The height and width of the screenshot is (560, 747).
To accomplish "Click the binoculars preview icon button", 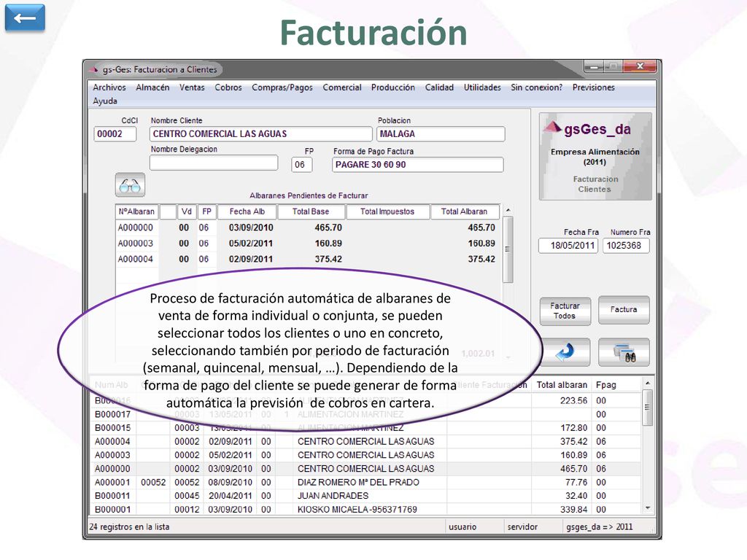I will pyautogui.click(x=624, y=352).
